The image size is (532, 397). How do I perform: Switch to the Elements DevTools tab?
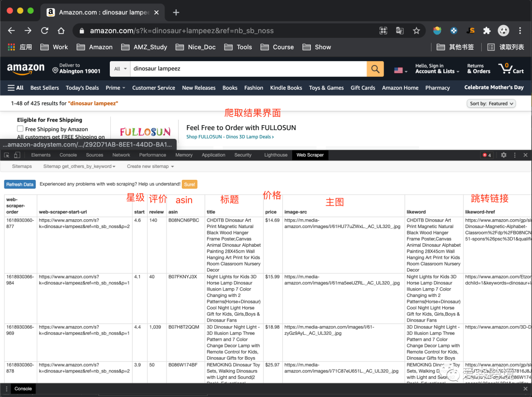click(41, 155)
